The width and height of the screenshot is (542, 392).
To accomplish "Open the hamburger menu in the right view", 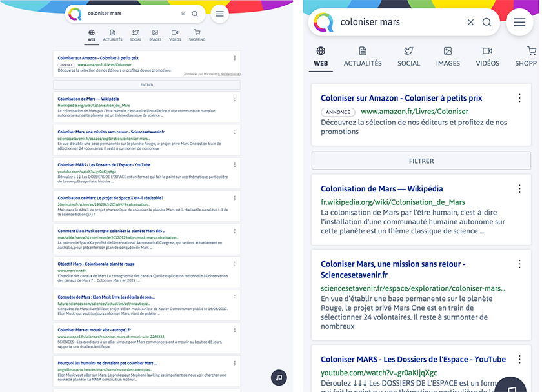I will 519,23.
